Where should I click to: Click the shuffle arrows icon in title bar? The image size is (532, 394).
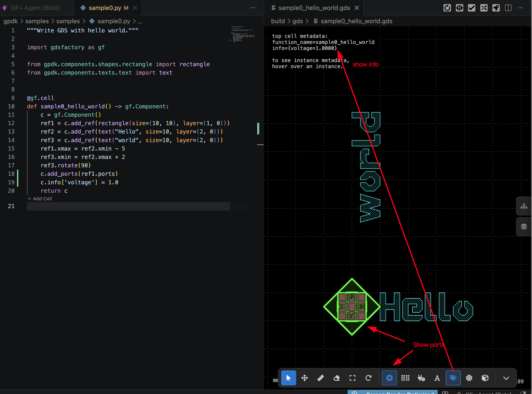[x=484, y=8]
